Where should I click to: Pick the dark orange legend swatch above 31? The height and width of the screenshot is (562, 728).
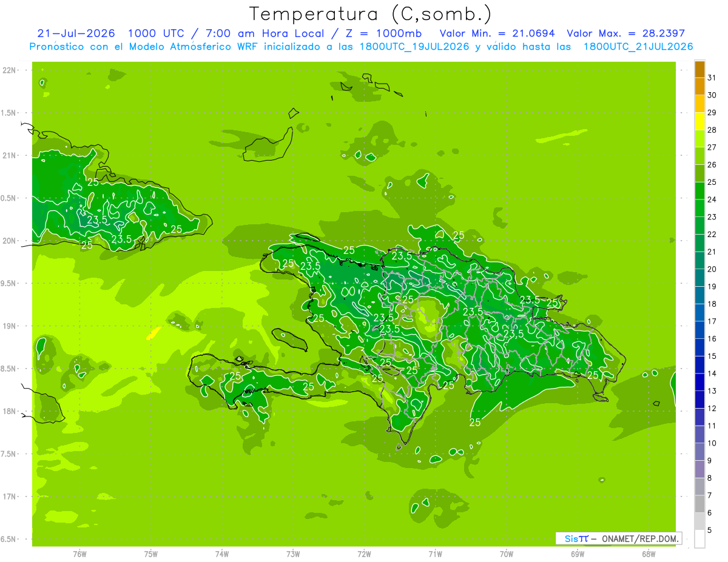tap(699, 69)
